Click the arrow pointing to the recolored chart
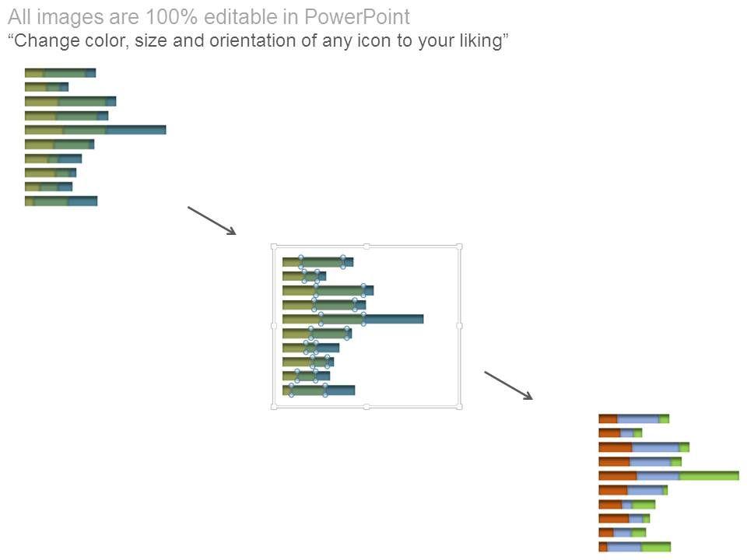This screenshot has width=747, height=560. point(508,385)
